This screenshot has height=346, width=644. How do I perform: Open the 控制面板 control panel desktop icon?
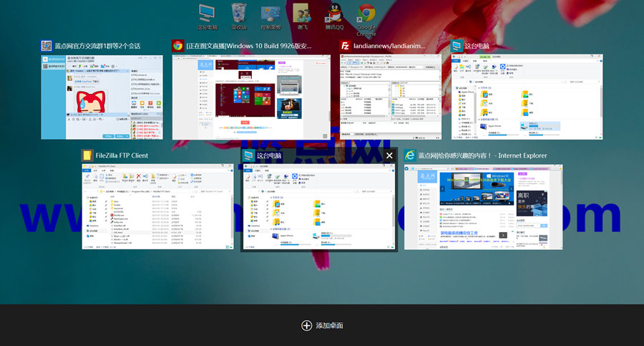(x=270, y=16)
